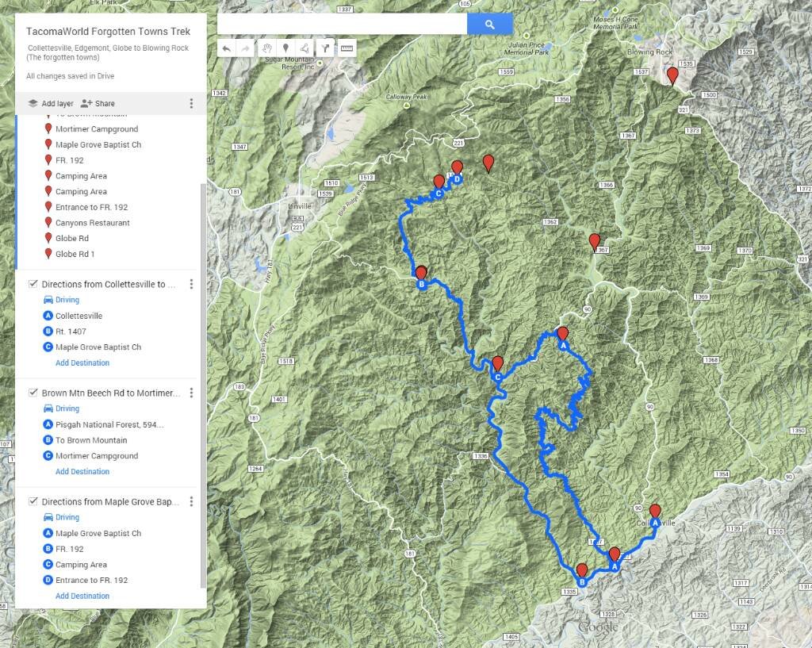Click the Undo arrow tool
This screenshot has width=812, height=648.
click(226, 48)
